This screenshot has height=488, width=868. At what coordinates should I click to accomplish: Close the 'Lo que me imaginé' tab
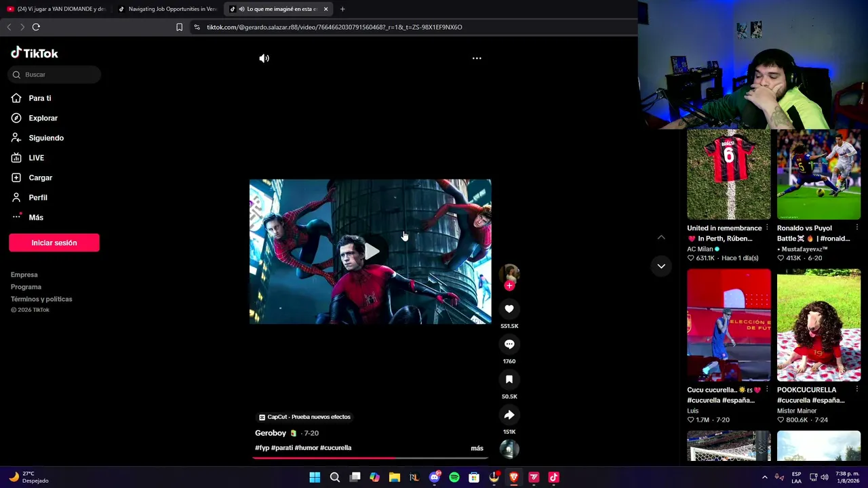tap(325, 9)
